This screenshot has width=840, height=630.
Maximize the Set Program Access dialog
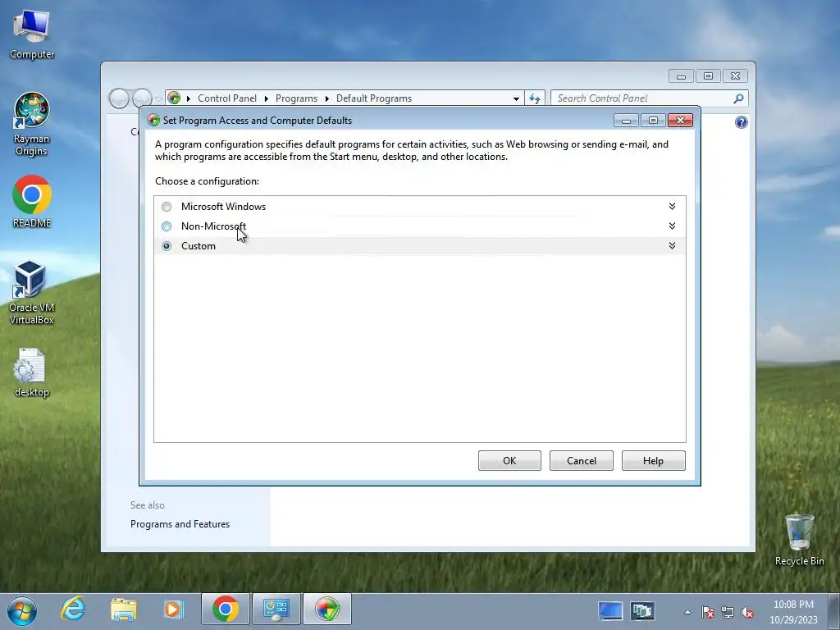point(653,120)
